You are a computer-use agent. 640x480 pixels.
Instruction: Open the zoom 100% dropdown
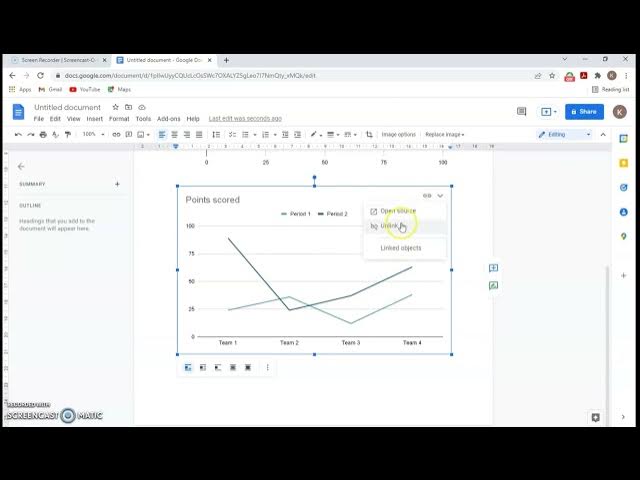tap(92, 134)
